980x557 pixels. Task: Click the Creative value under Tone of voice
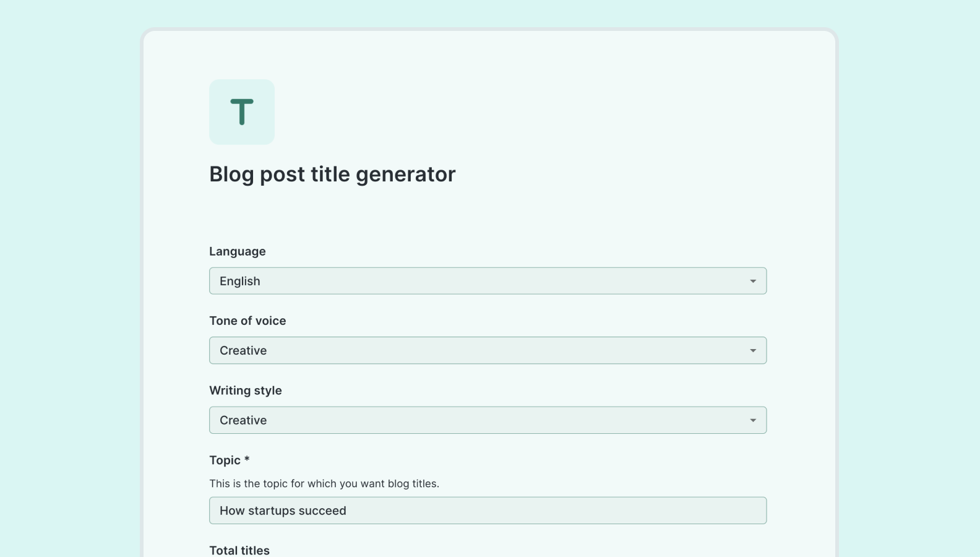coord(243,350)
